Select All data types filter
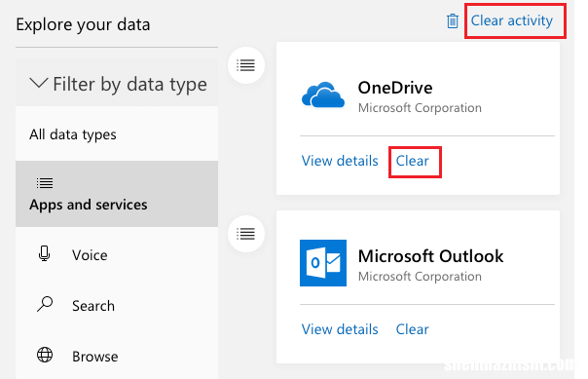 pos(117,134)
